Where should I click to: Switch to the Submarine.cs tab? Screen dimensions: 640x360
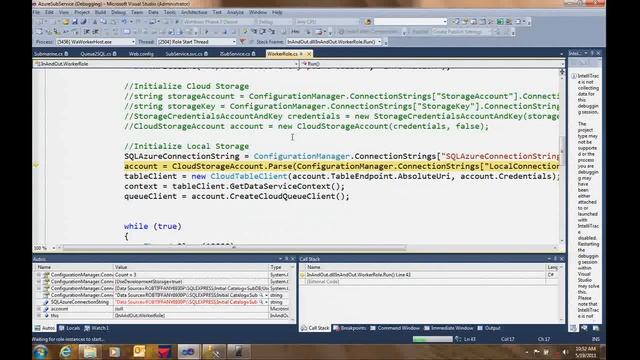click(x=51, y=54)
